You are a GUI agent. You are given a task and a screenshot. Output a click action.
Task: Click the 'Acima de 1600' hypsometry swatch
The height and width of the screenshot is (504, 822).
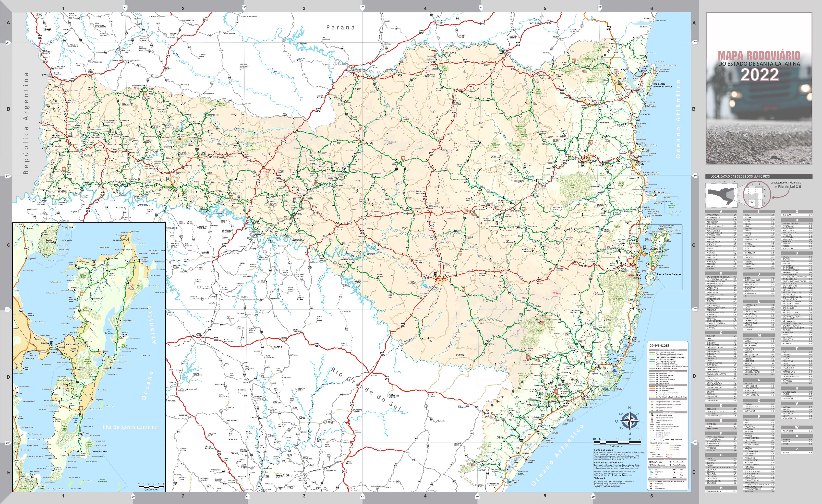click(672, 446)
